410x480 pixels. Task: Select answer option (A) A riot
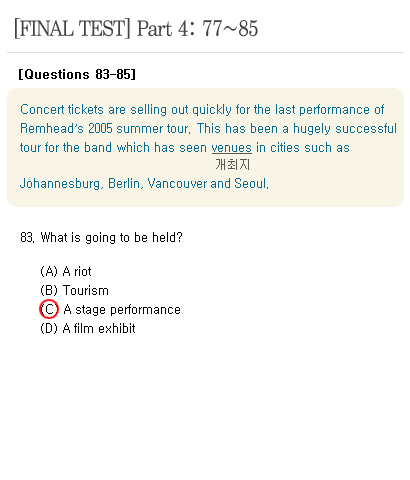click(66, 272)
